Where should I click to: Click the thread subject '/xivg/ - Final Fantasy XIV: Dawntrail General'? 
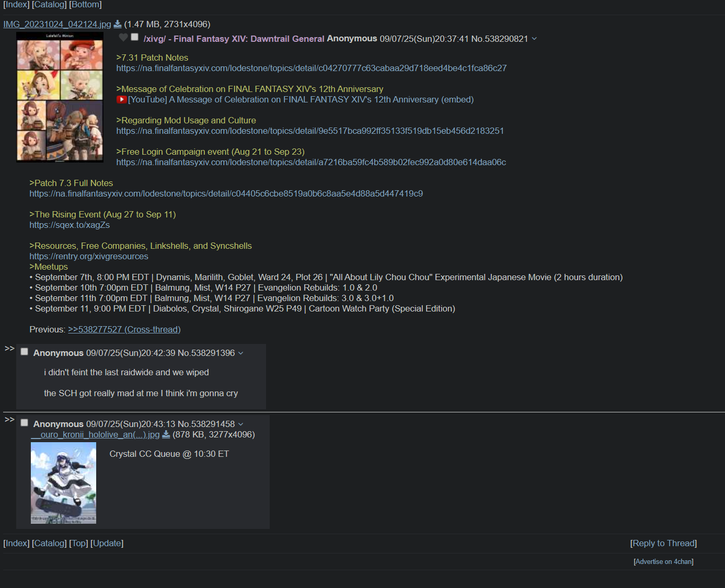click(234, 39)
